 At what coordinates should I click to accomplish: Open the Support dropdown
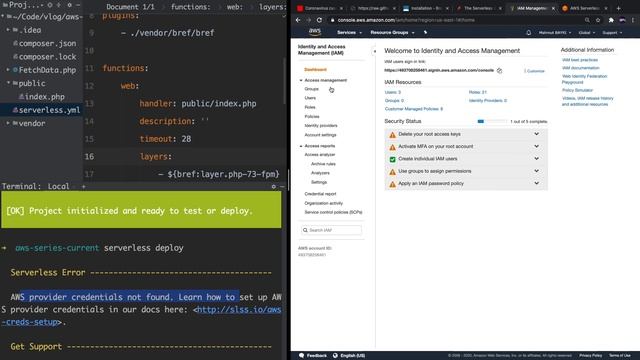coord(612,32)
